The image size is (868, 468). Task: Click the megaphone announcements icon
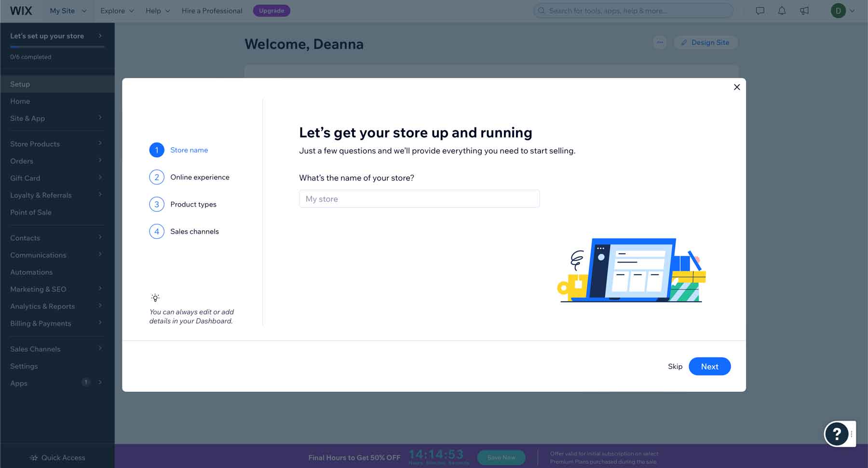point(804,10)
